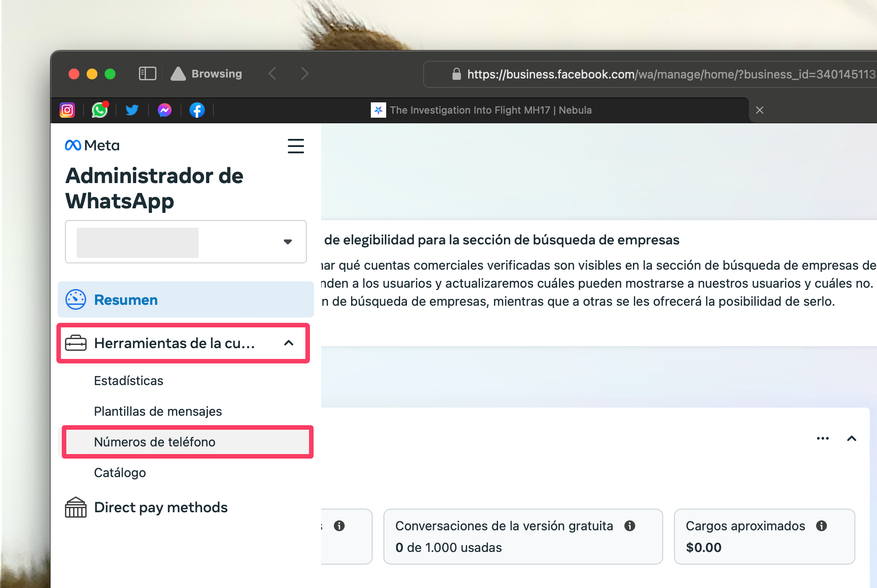877x588 pixels.
Task: Open WhatsApp from the favorites bar
Action: pos(99,110)
